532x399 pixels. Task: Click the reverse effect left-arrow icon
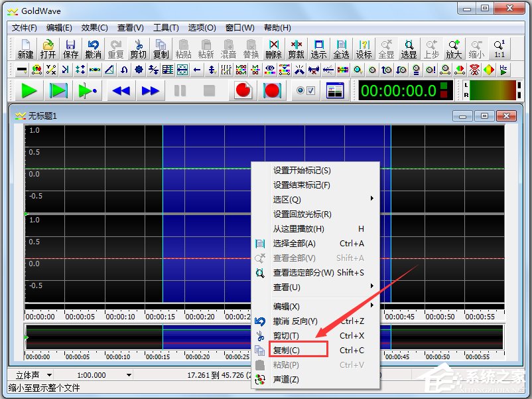click(x=197, y=70)
